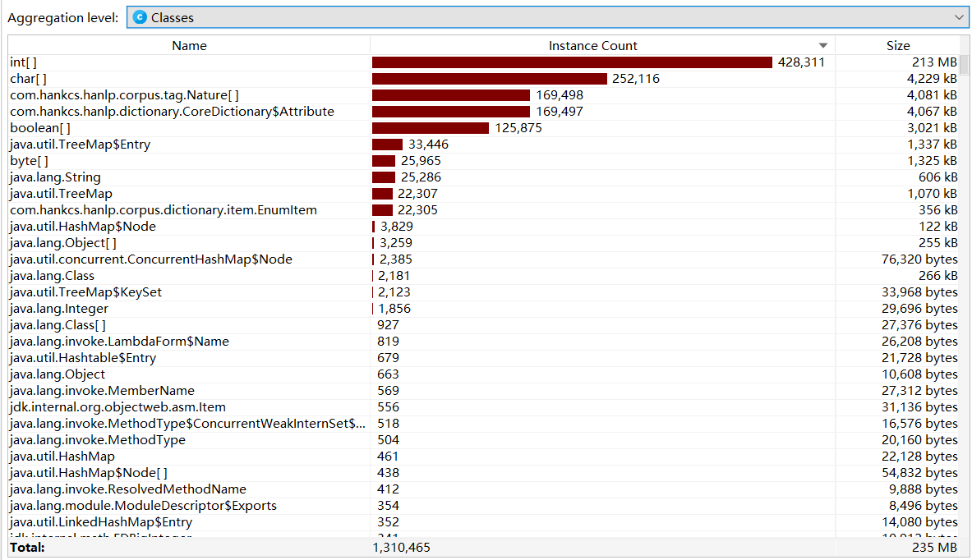
Task: Sort by the Size column header
Action: (897, 45)
